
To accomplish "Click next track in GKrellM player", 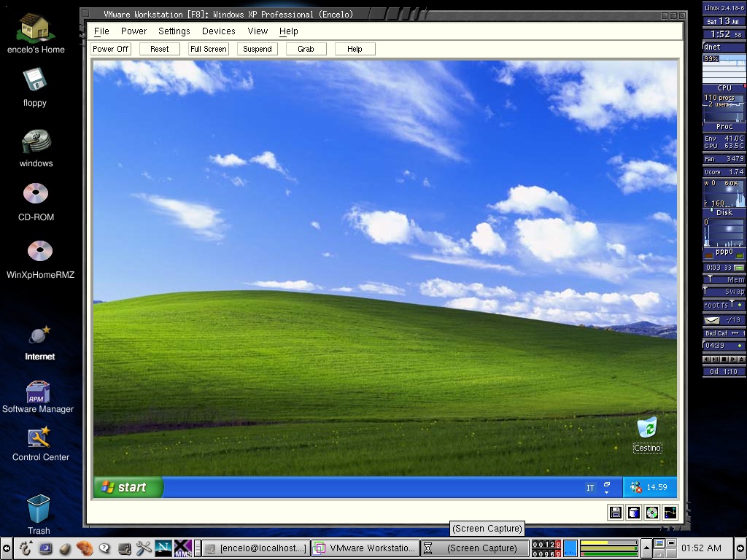I will [x=732, y=359].
